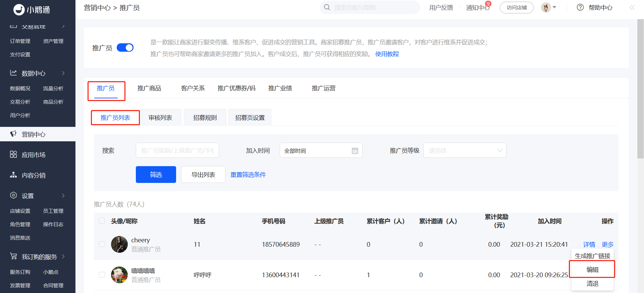Open 应用市场 grid icon in sidebar
This screenshot has width=644, height=293.
click(x=13, y=154)
